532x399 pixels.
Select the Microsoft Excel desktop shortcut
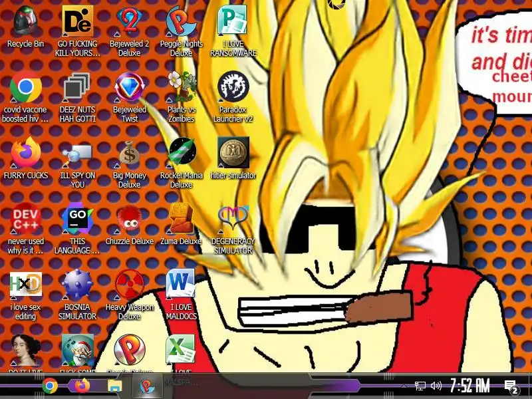(x=180, y=350)
